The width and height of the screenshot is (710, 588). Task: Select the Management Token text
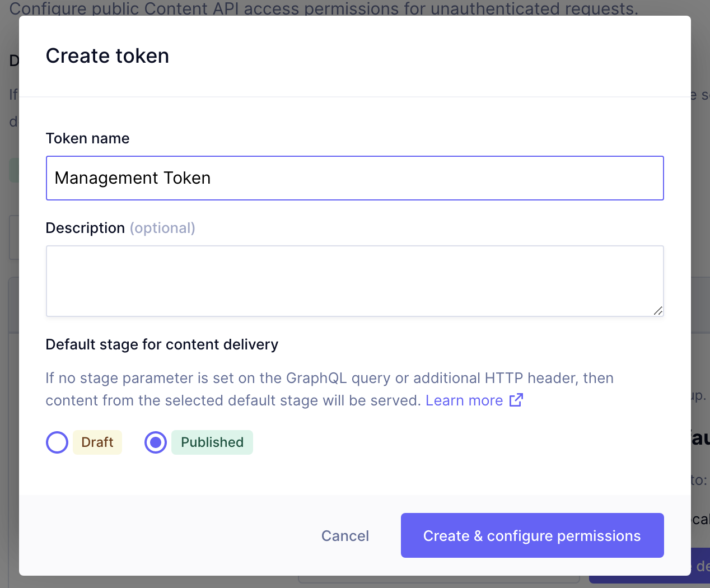(x=132, y=178)
